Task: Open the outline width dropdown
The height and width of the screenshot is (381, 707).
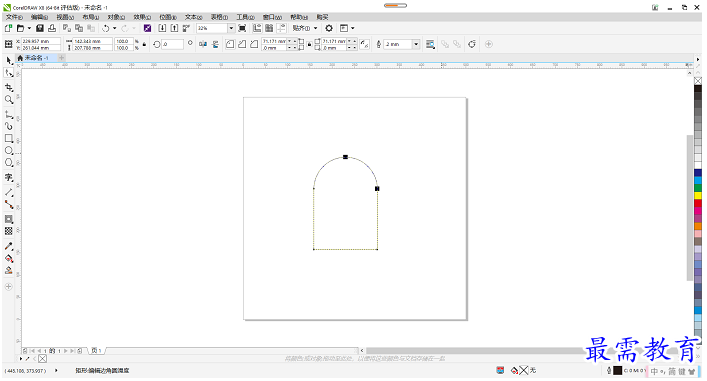Action: pyautogui.click(x=416, y=44)
